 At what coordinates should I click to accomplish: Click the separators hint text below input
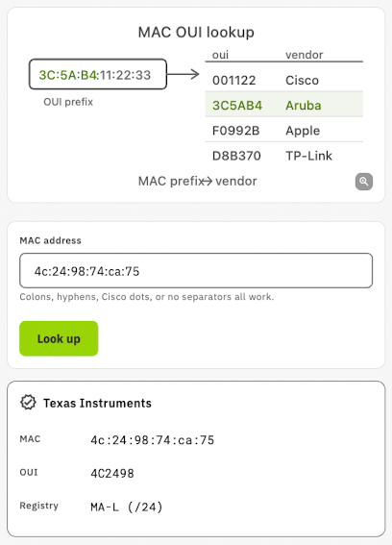point(147,296)
